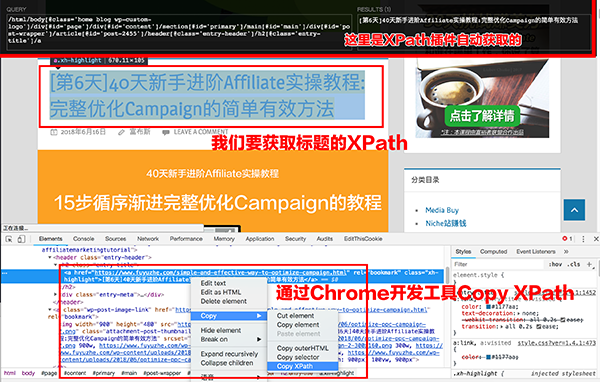Open the Network tab
The width and height of the screenshot is (600, 382).
click(x=148, y=239)
